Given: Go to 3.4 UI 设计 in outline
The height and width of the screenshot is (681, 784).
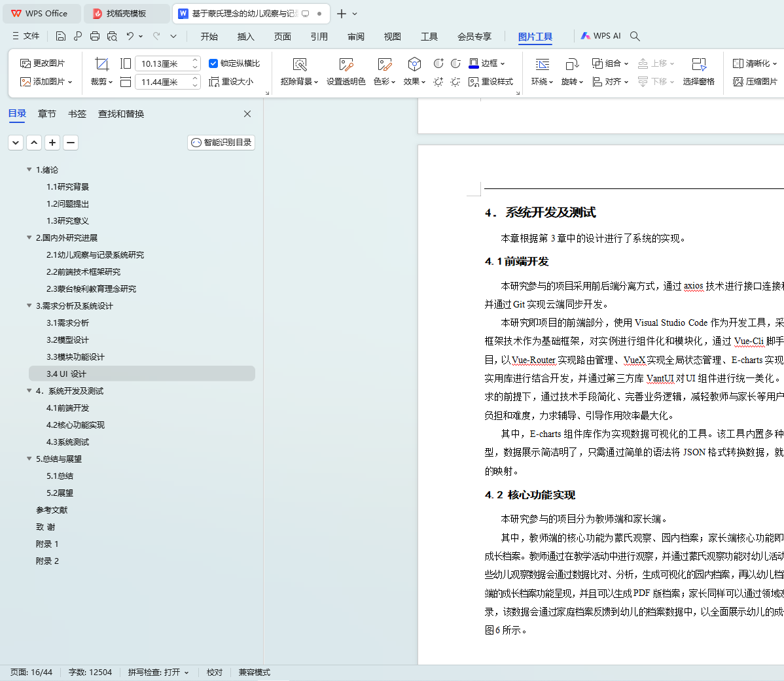Looking at the screenshot, I should tap(142, 374).
